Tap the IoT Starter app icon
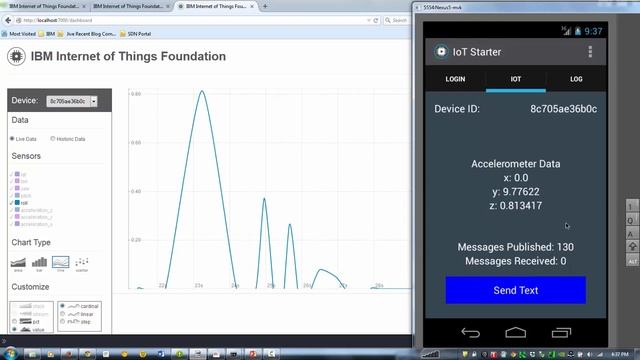Image resolution: width=640 pixels, height=360 pixels. (x=441, y=52)
